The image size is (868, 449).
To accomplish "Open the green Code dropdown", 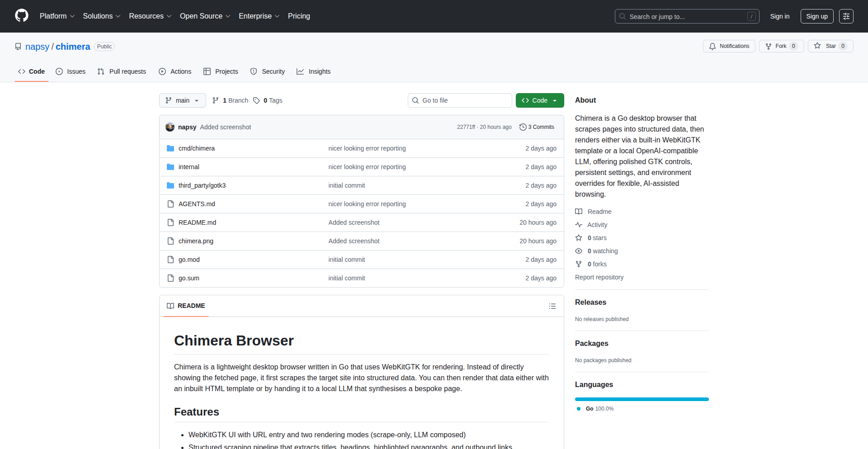I will pos(539,100).
